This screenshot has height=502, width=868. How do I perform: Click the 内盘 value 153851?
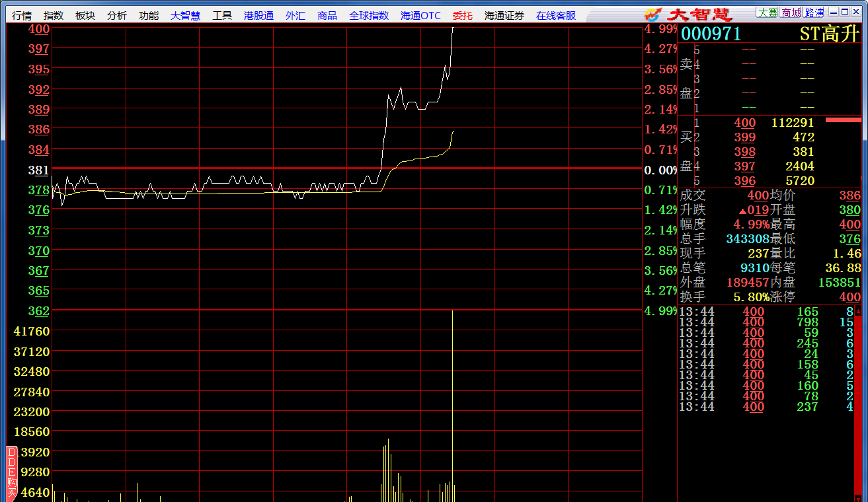click(x=840, y=283)
